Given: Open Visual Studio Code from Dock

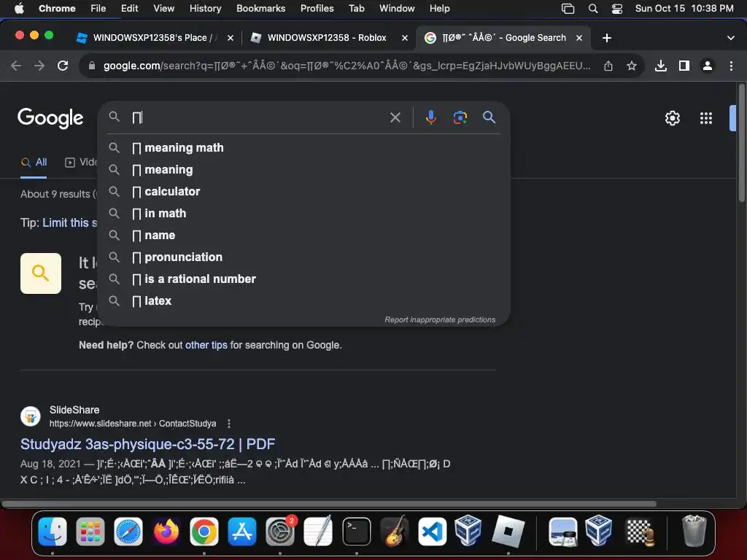Looking at the screenshot, I should [432, 531].
